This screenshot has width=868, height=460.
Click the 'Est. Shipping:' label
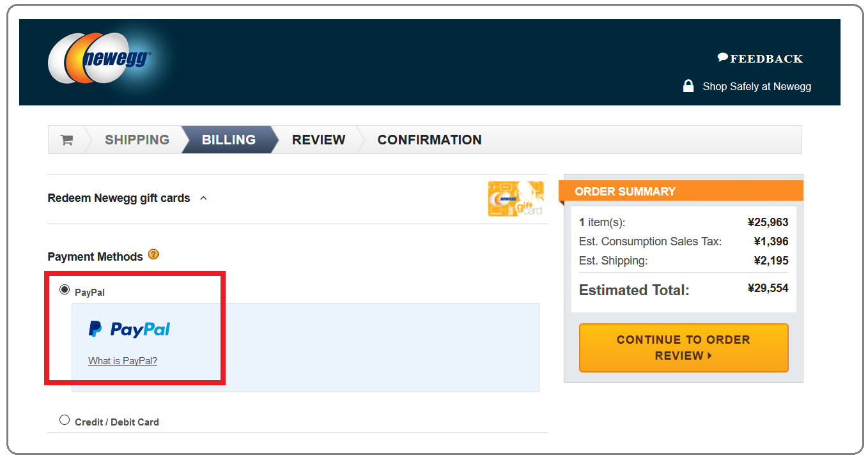coord(614,261)
